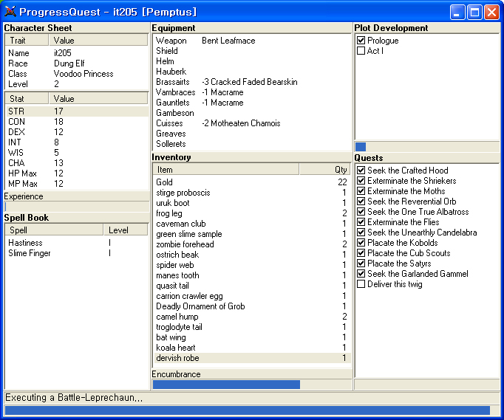Select green slime sample item
This screenshot has height=420, width=504.
coord(252,234)
